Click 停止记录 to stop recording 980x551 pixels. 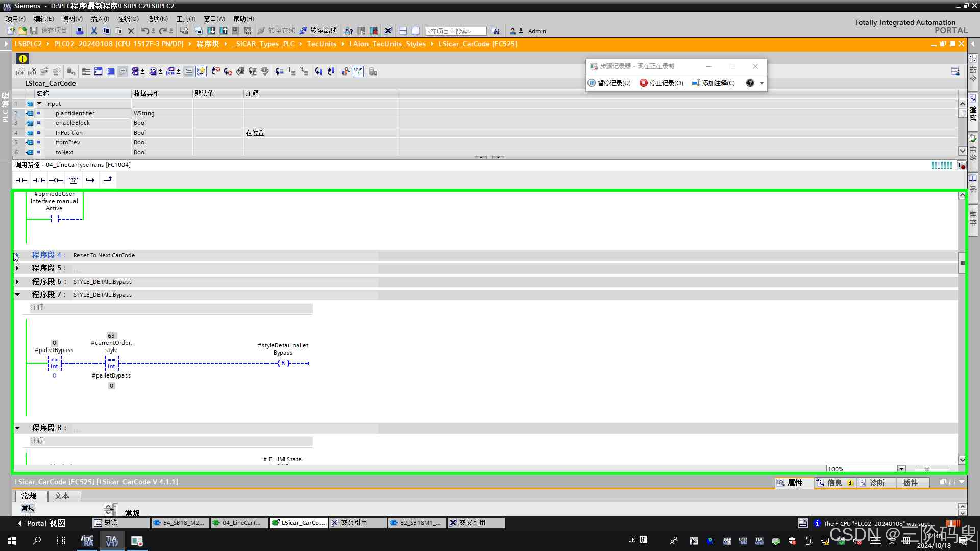[x=661, y=83]
